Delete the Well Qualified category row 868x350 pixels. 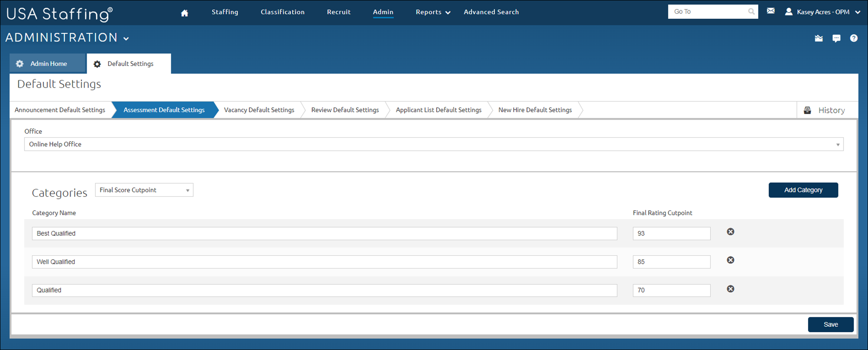(x=730, y=260)
